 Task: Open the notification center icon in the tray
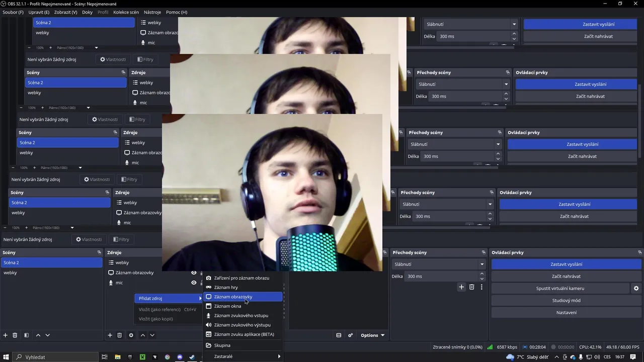pyautogui.click(x=633, y=357)
